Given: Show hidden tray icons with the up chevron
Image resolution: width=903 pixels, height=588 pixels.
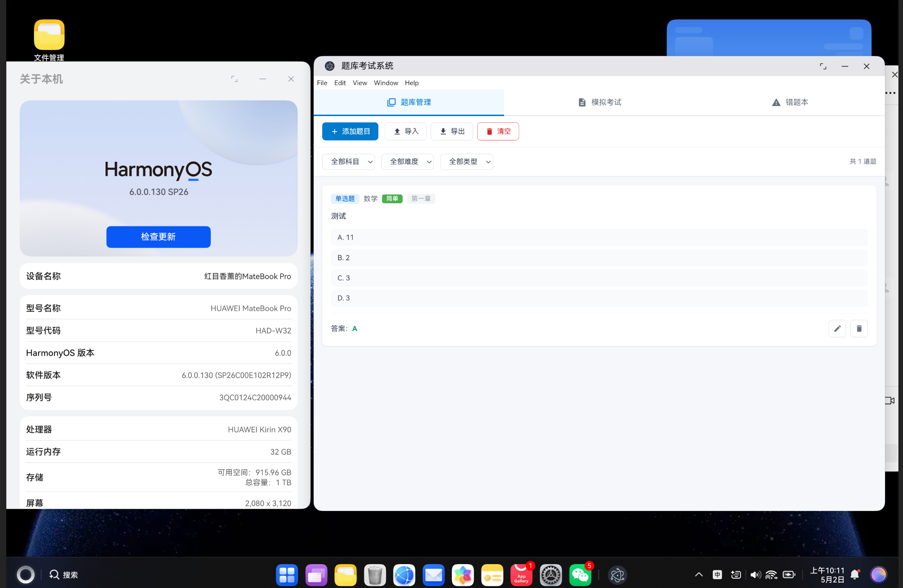Looking at the screenshot, I should [699, 575].
